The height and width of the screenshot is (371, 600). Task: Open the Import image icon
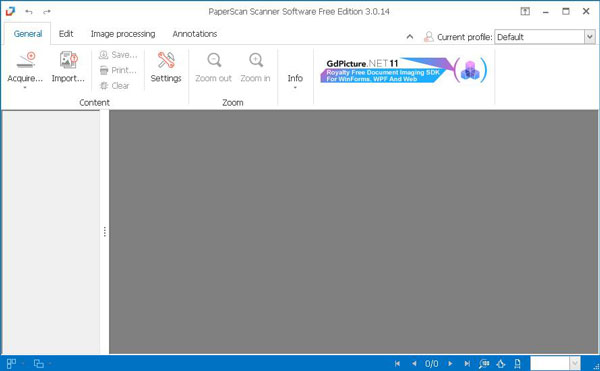pos(68,60)
